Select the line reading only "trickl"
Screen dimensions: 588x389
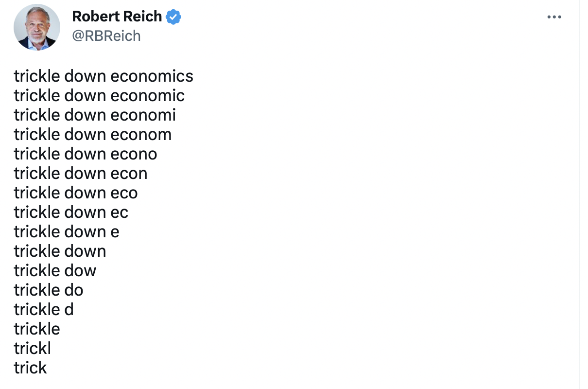[32, 349]
